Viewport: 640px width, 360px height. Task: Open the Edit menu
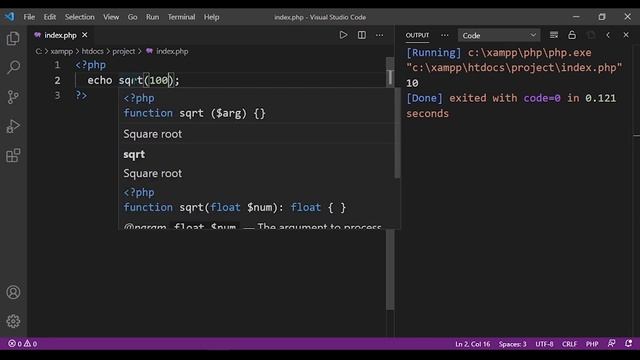50,17
